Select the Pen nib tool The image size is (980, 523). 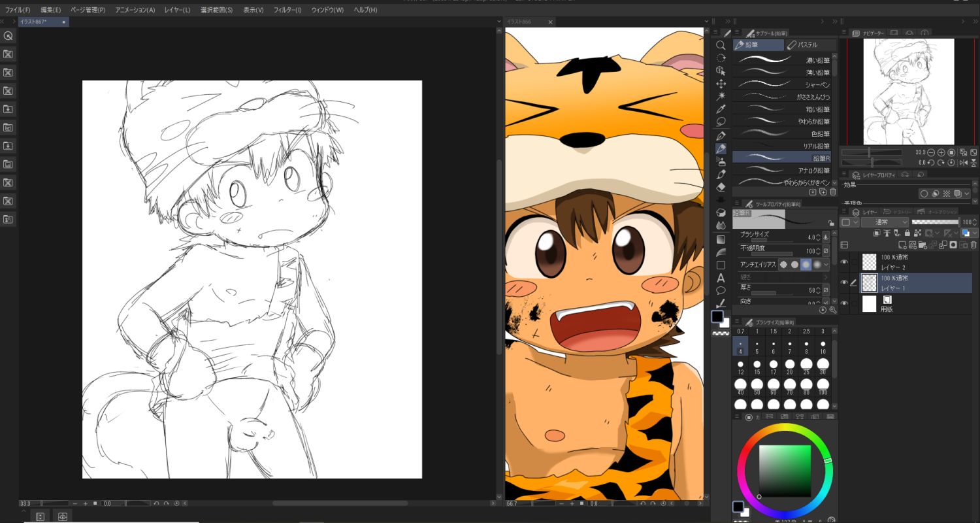(x=721, y=136)
